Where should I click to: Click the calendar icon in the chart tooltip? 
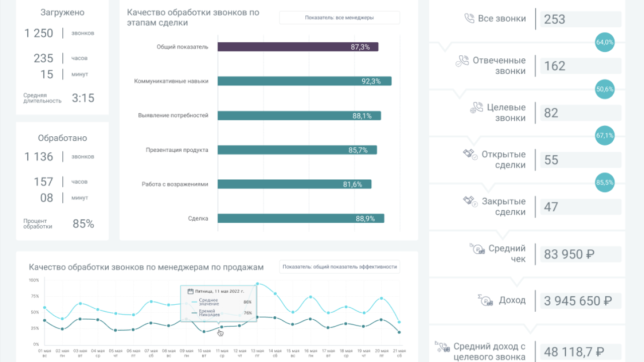(190, 291)
